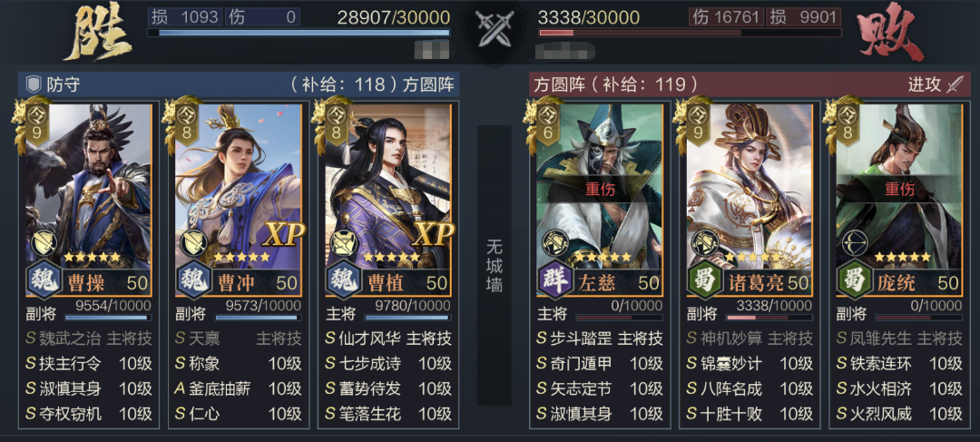Click the defense shield icon beside 防守
The height and width of the screenshot is (442, 980).
point(34,83)
